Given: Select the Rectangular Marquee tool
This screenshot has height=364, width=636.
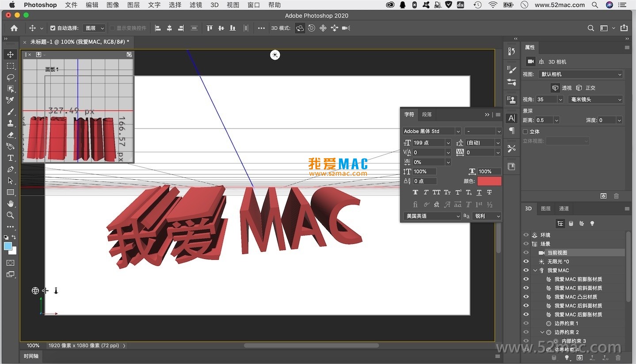Looking at the screenshot, I should pyautogui.click(x=10, y=66).
